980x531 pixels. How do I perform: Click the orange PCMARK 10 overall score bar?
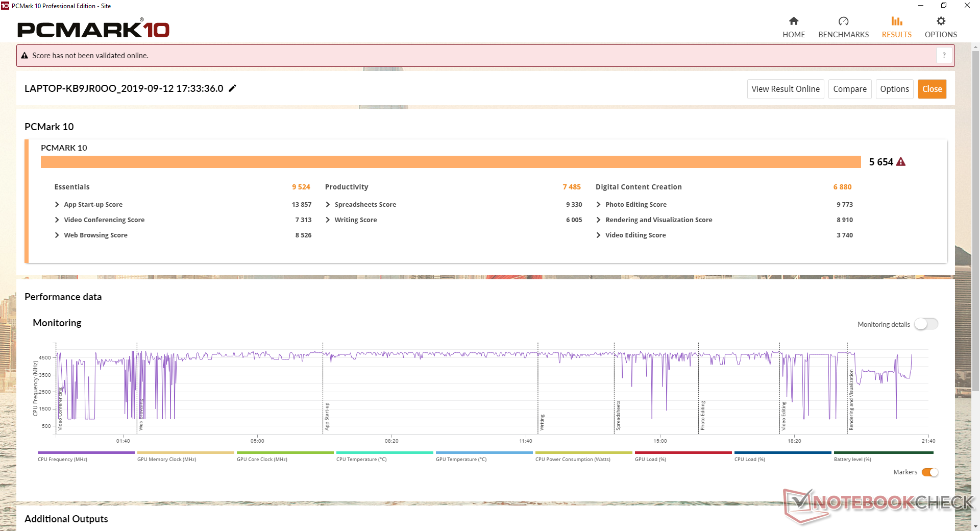(451, 162)
